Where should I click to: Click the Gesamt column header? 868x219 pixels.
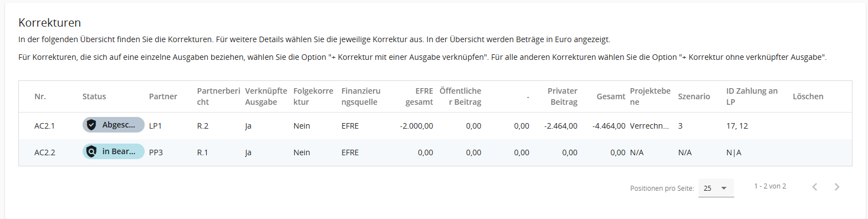(x=611, y=96)
